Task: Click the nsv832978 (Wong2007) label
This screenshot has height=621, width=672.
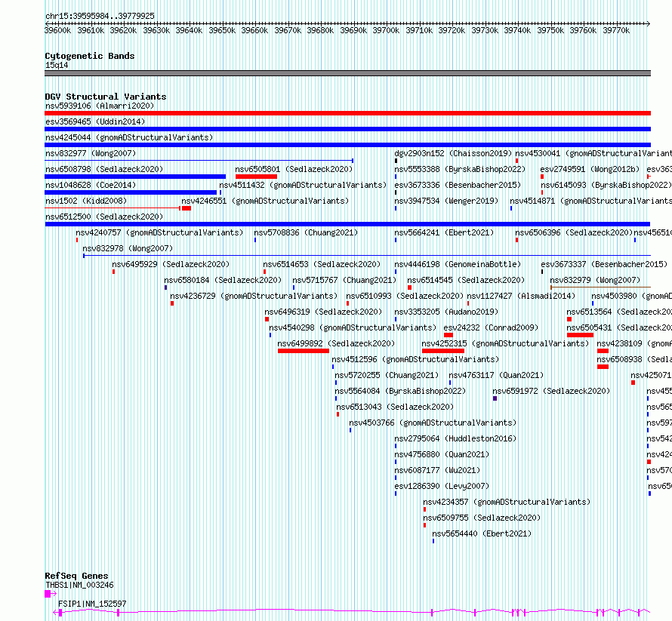Action: pyautogui.click(x=128, y=248)
